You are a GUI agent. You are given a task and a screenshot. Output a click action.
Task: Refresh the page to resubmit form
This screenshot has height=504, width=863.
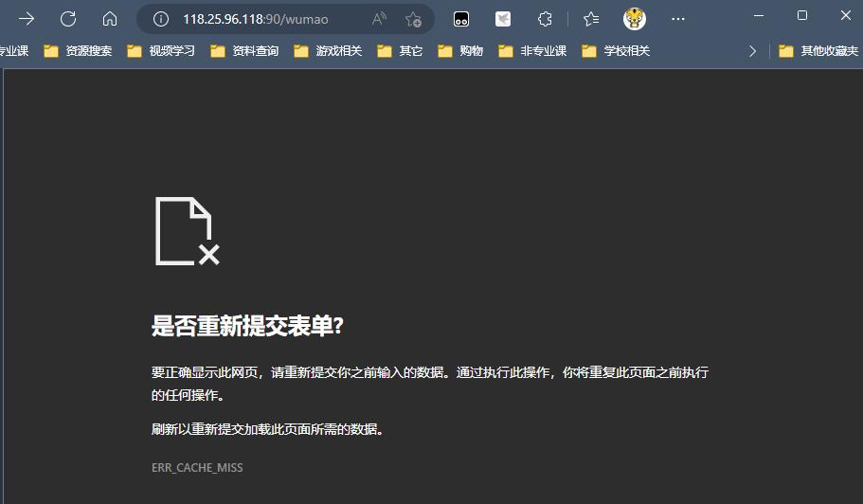click(x=68, y=19)
